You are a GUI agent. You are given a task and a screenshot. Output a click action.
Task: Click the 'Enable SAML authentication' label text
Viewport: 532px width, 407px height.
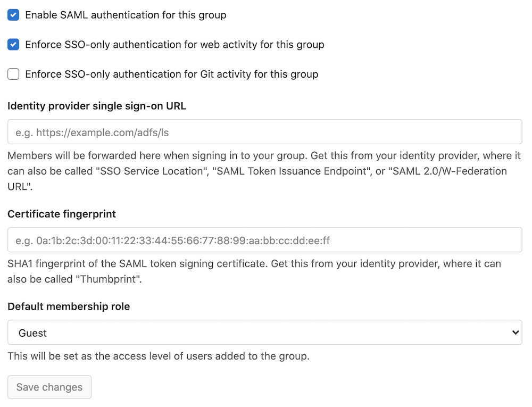pos(126,15)
